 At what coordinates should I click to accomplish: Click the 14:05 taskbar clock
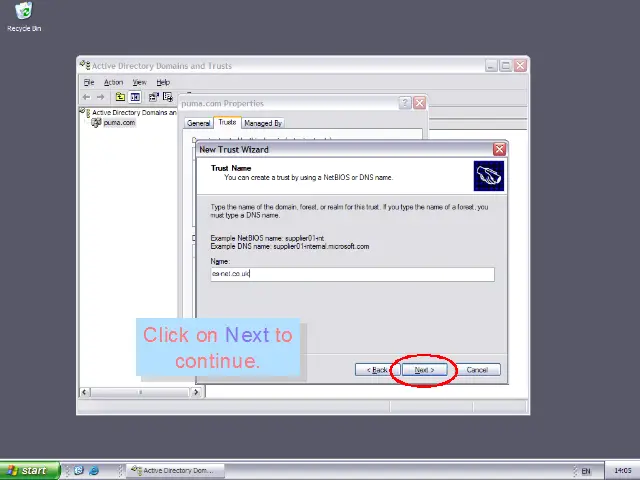[x=623, y=471]
